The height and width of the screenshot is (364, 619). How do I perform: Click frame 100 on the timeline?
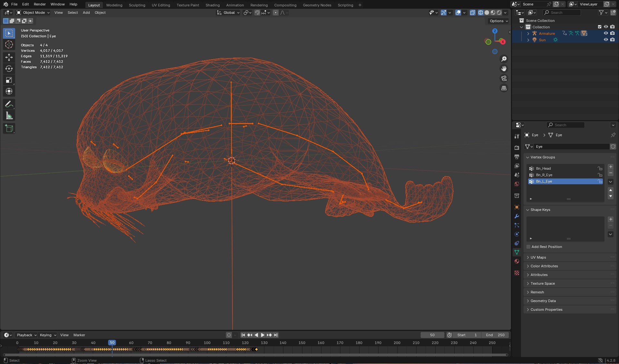click(207, 343)
